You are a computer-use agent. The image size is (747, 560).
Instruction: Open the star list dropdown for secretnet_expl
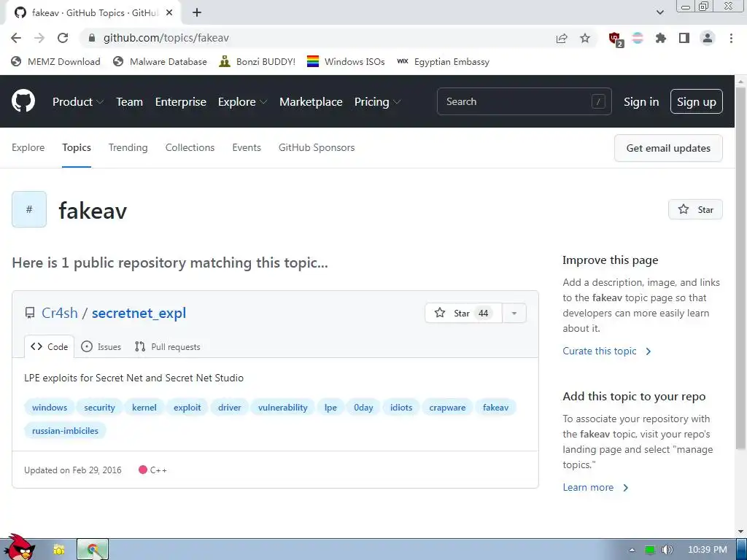coord(514,313)
